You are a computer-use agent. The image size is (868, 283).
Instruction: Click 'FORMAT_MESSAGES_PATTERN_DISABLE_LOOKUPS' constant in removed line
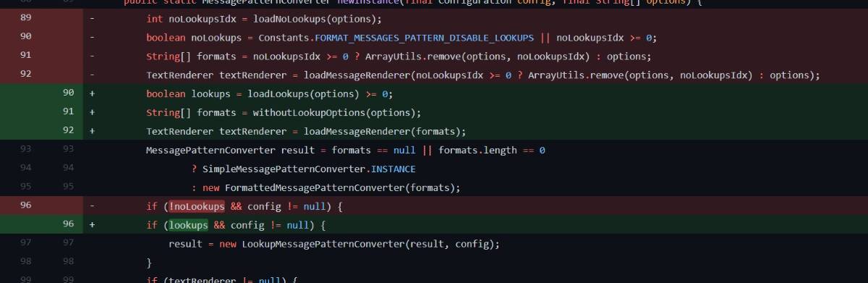click(425, 38)
